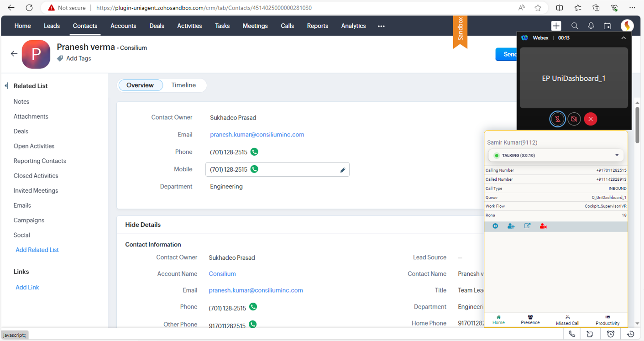Open the notifications bell icon

591,26
